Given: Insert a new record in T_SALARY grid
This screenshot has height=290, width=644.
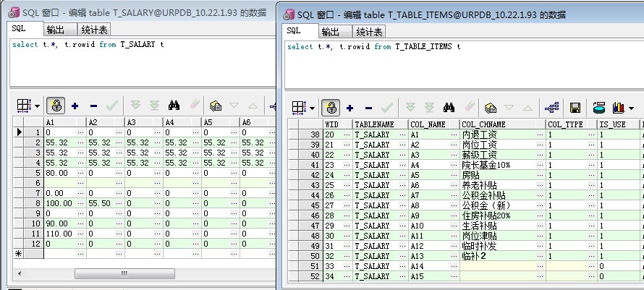Looking at the screenshot, I should pos(75,106).
